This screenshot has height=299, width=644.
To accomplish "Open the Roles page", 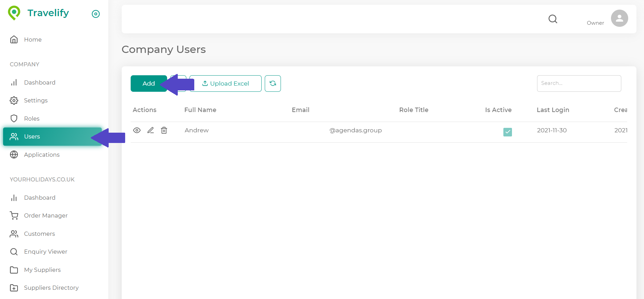I will [32, 119].
